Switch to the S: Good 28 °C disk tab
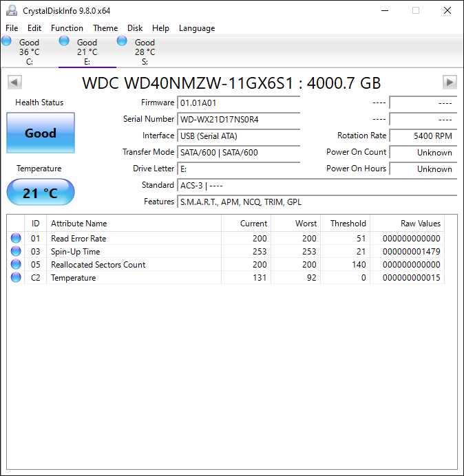Viewport: 464px width, 476px height. click(145, 52)
